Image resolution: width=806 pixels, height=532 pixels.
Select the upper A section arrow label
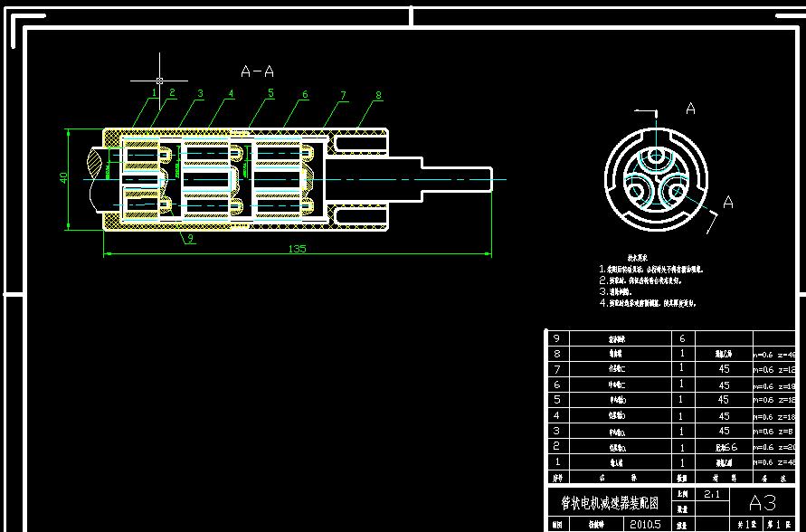690,109
